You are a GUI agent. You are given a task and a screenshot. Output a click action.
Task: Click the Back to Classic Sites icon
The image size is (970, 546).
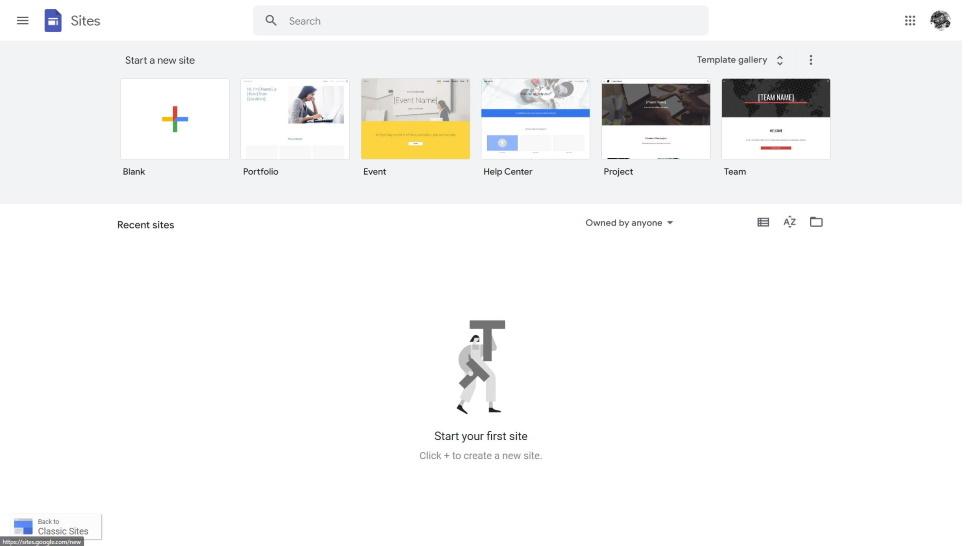23,527
